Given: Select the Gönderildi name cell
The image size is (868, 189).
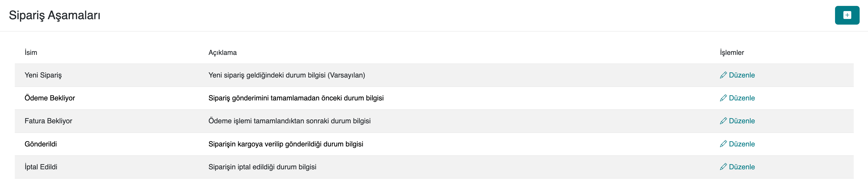Looking at the screenshot, I should tap(40, 144).
